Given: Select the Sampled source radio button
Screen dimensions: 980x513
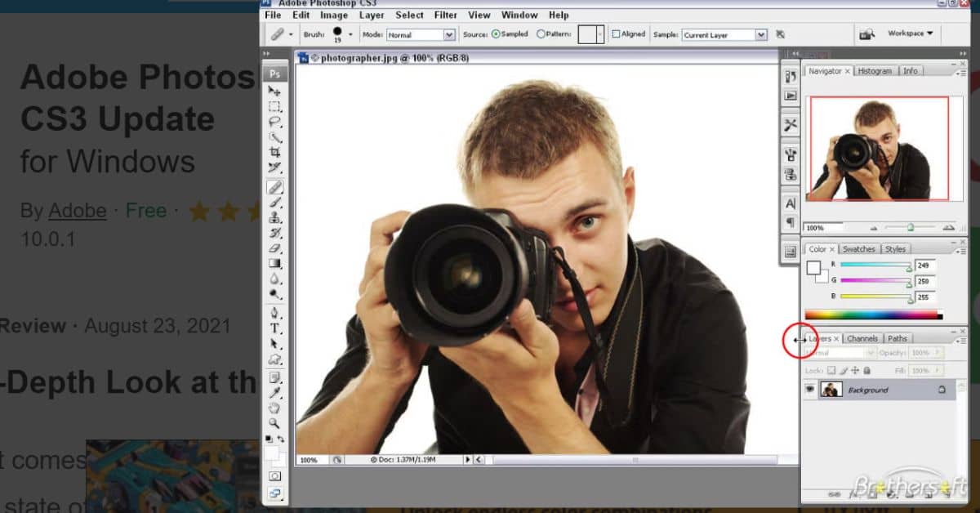Looking at the screenshot, I should coord(496,34).
